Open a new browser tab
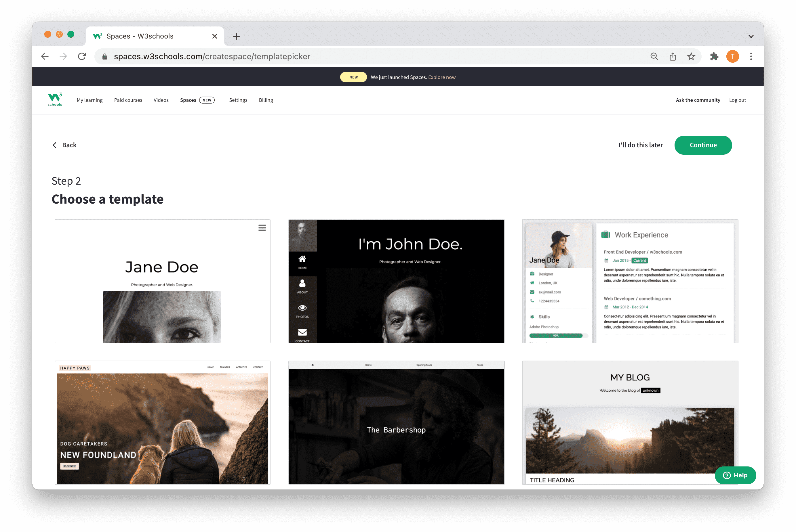 pos(237,36)
